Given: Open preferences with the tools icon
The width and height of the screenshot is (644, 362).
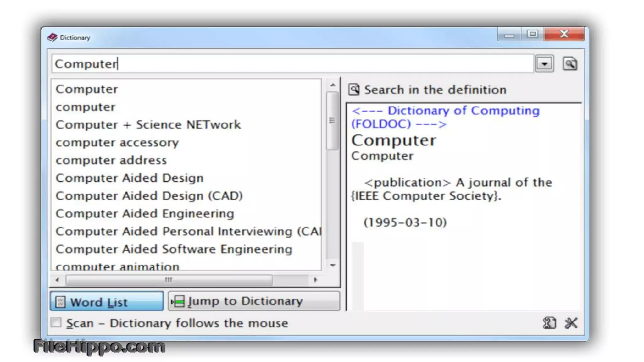Looking at the screenshot, I should (x=571, y=323).
